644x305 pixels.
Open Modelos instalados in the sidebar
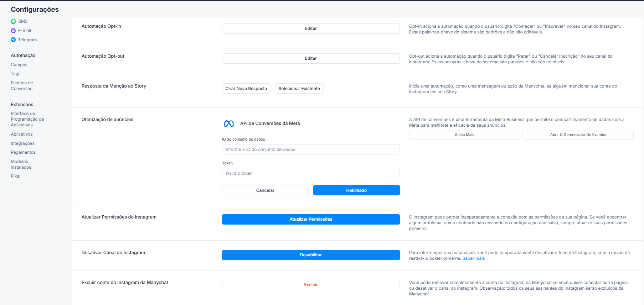tap(21, 164)
